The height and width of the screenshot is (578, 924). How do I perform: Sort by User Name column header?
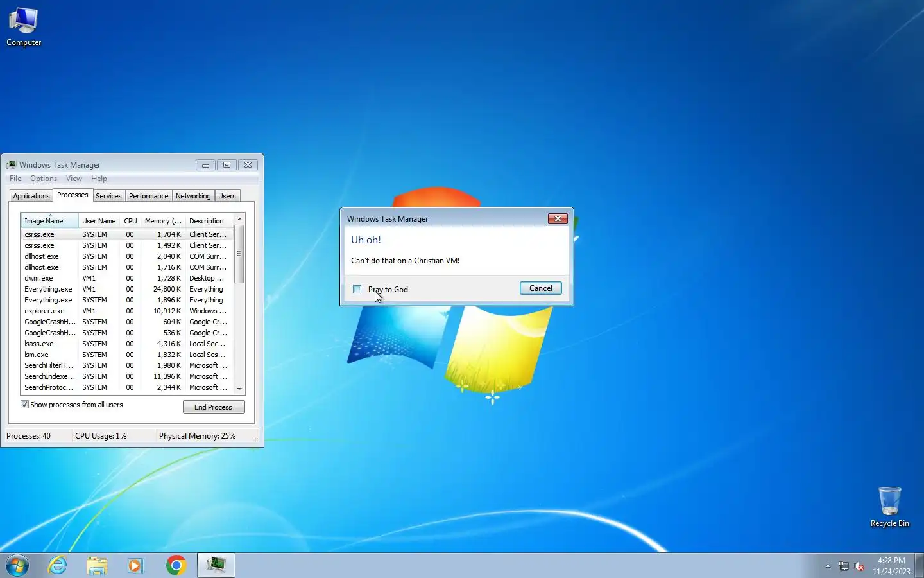99,221
